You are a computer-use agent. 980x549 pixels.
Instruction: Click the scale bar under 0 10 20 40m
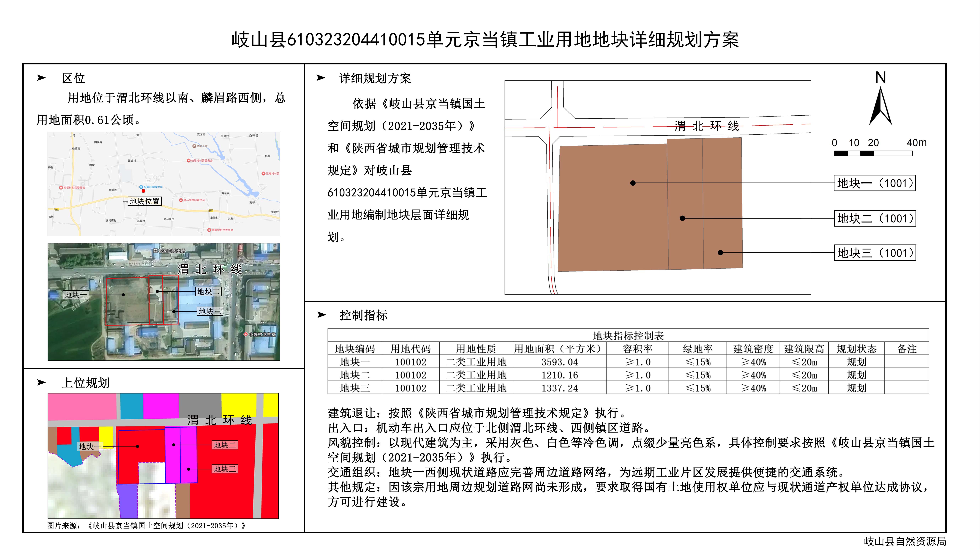[873, 153]
